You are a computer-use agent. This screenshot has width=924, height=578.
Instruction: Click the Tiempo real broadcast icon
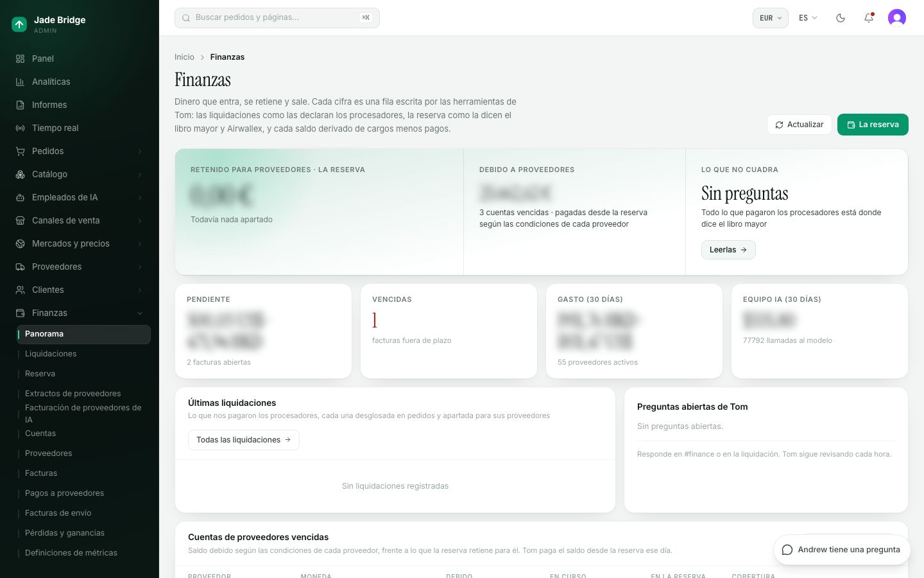[20, 128]
